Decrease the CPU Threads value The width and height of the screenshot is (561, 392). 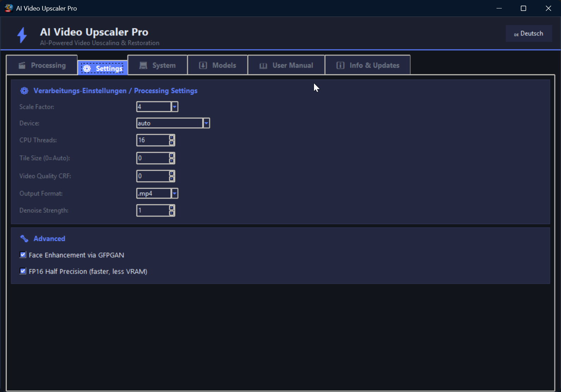point(172,143)
